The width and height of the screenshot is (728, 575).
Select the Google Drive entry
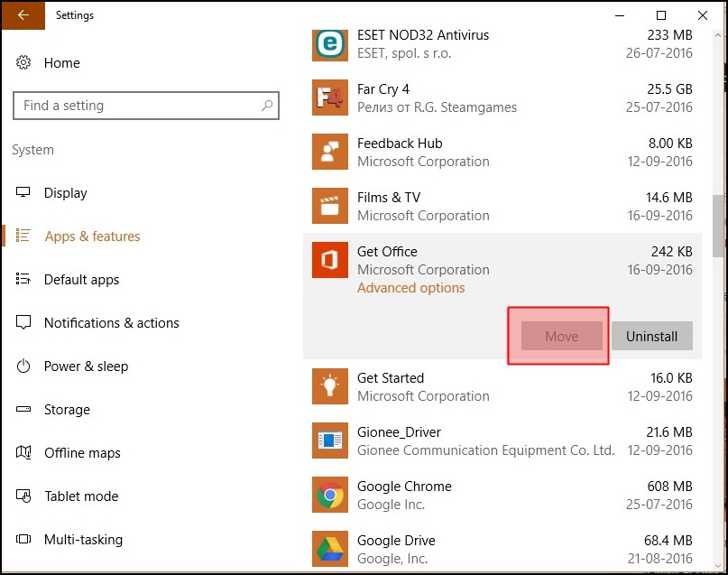tap(502, 549)
